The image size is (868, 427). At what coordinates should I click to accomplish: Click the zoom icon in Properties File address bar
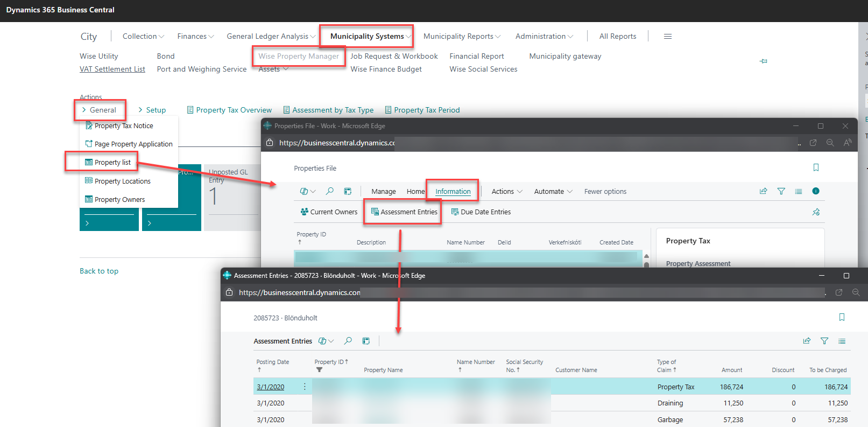click(x=830, y=143)
